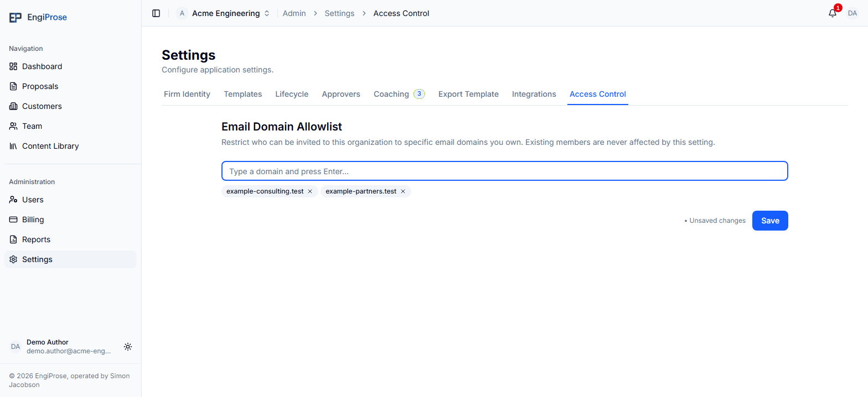Screen dimensions: 868x397
Task: Select the Access Control tab
Action: point(598,94)
